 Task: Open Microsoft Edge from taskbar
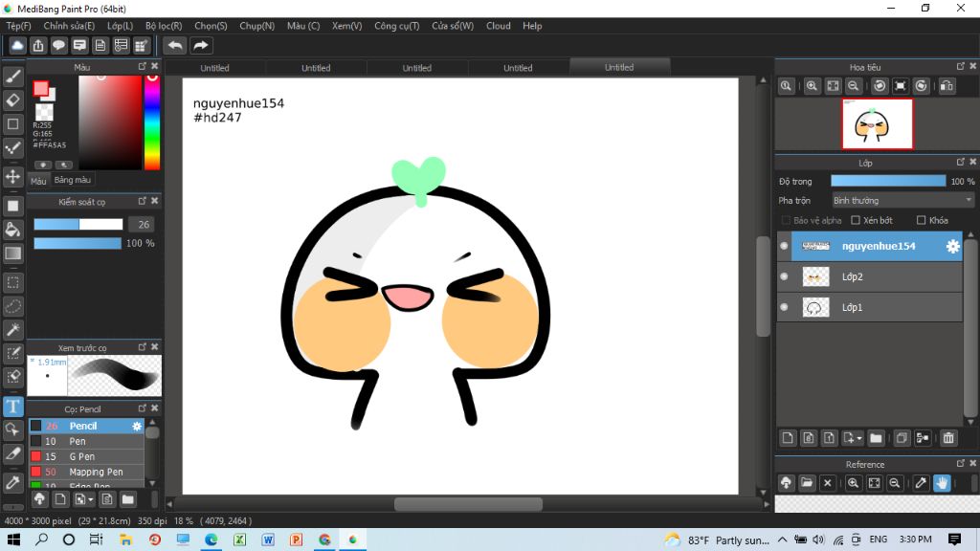(x=212, y=540)
